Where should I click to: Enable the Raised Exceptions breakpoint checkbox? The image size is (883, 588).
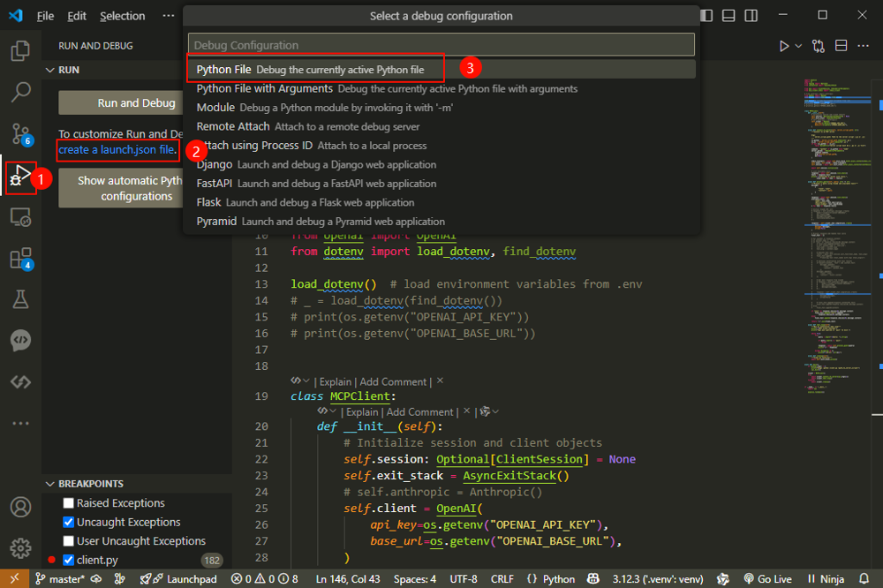coord(69,503)
